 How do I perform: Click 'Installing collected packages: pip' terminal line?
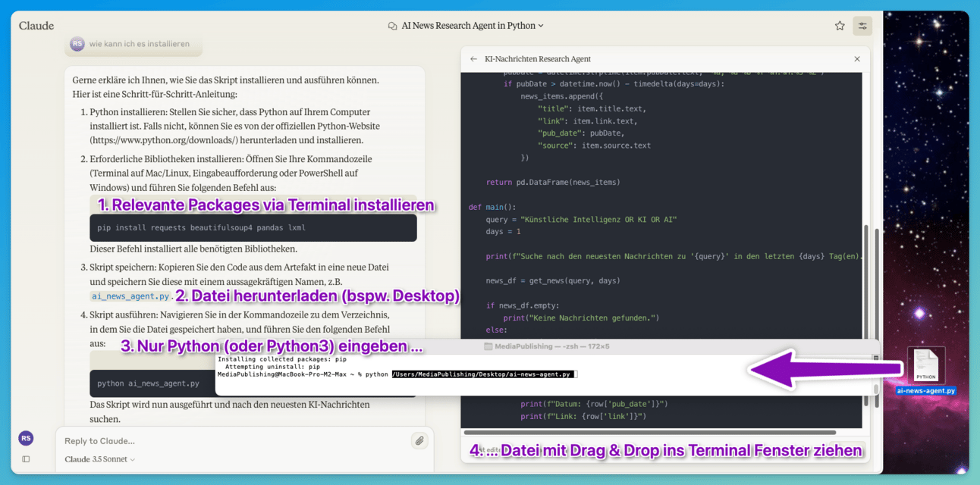click(281, 359)
